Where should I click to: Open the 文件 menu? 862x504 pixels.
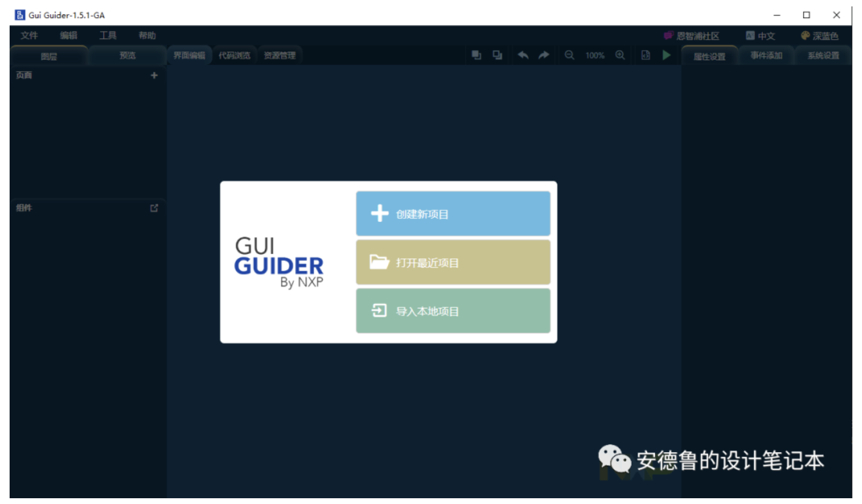tap(30, 35)
